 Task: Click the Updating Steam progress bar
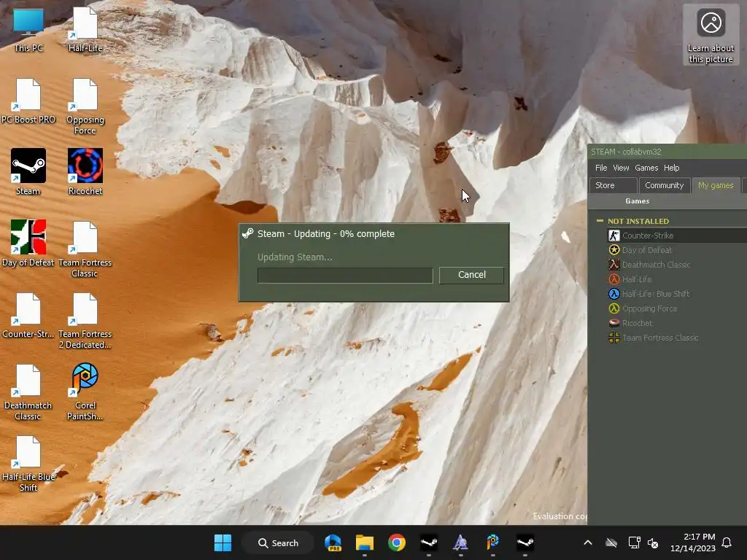345,275
